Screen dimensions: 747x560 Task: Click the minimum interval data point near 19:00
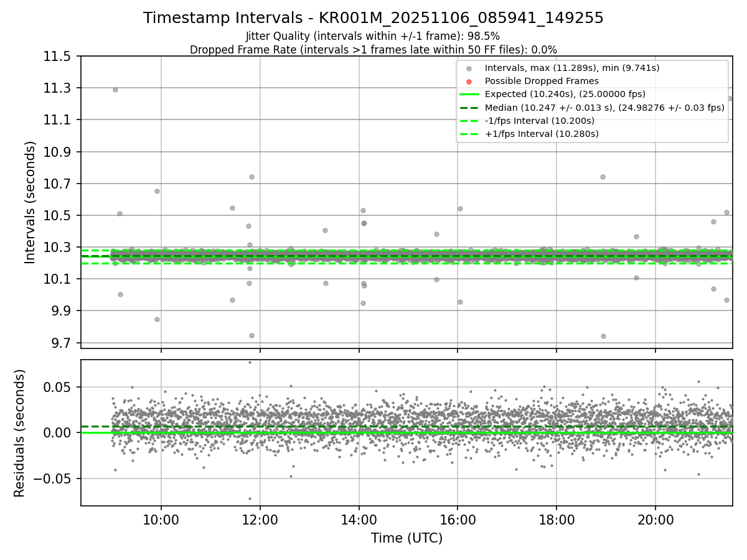[603, 336]
